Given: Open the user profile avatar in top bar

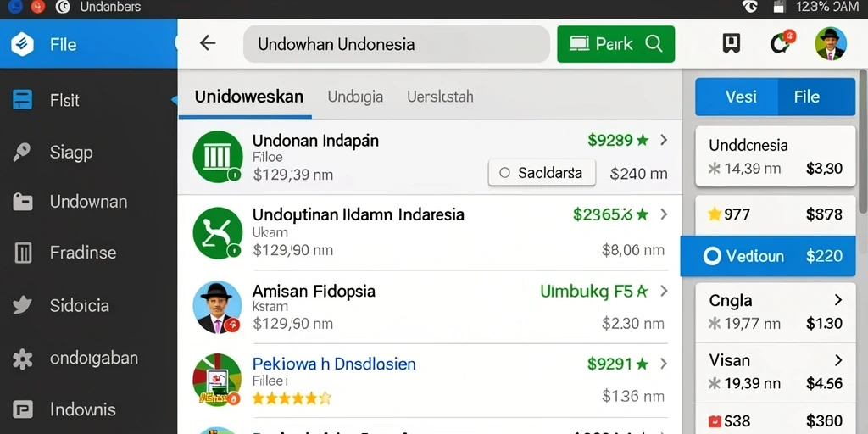Looking at the screenshot, I should coord(831,44).
